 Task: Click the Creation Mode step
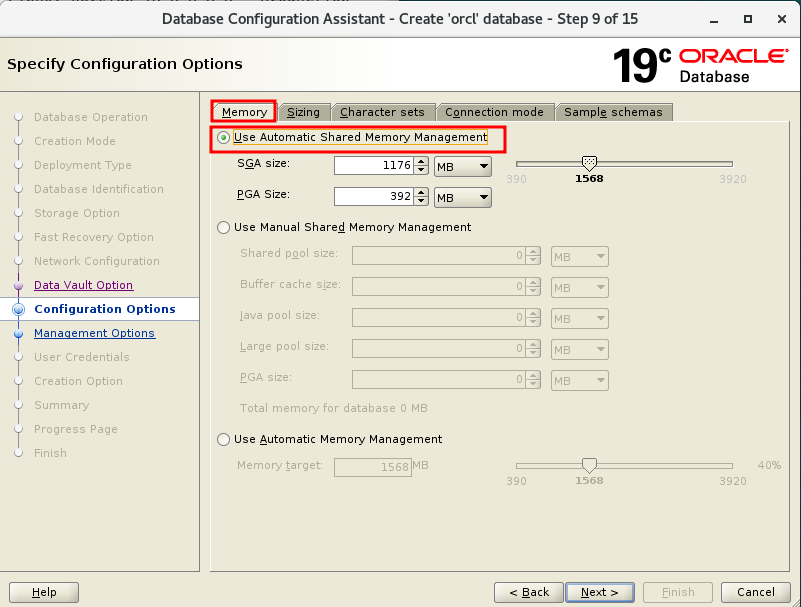pos(75,141)
